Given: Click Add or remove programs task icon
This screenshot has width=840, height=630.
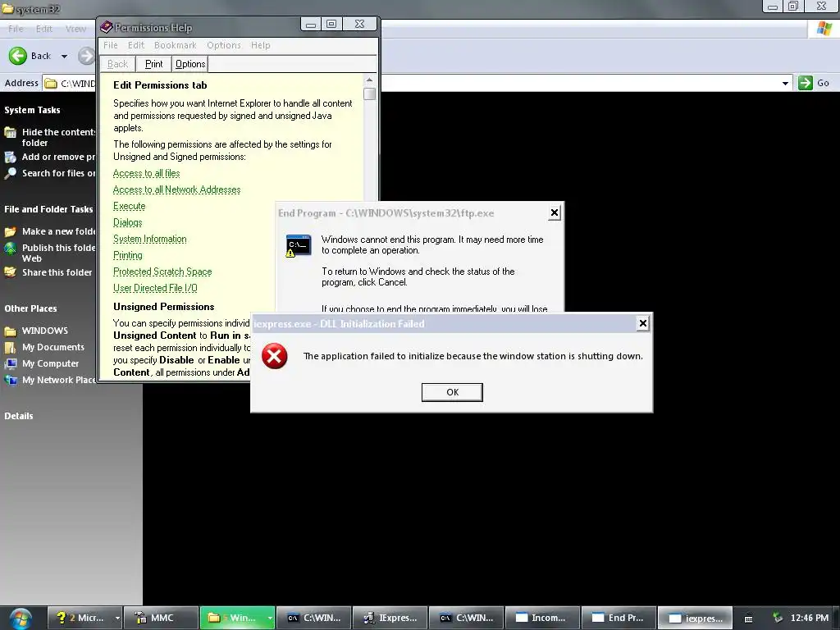Looking at the screenshot, I should click(10, 157).
